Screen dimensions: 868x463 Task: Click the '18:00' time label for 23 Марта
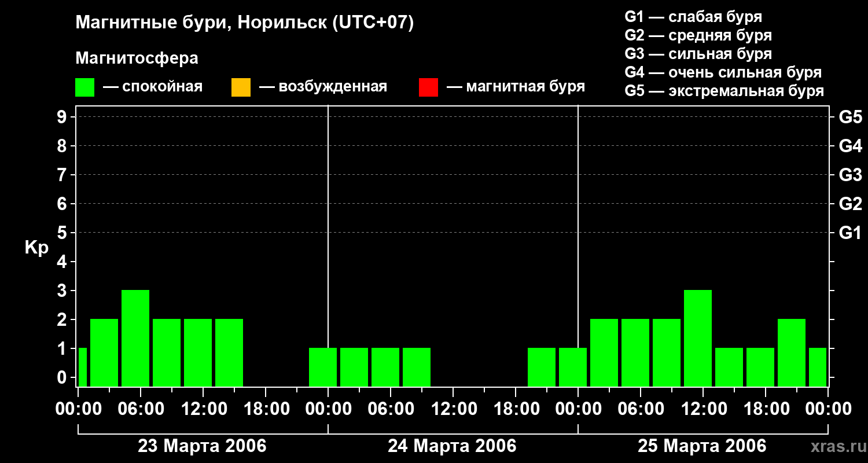tap(266, 409)
